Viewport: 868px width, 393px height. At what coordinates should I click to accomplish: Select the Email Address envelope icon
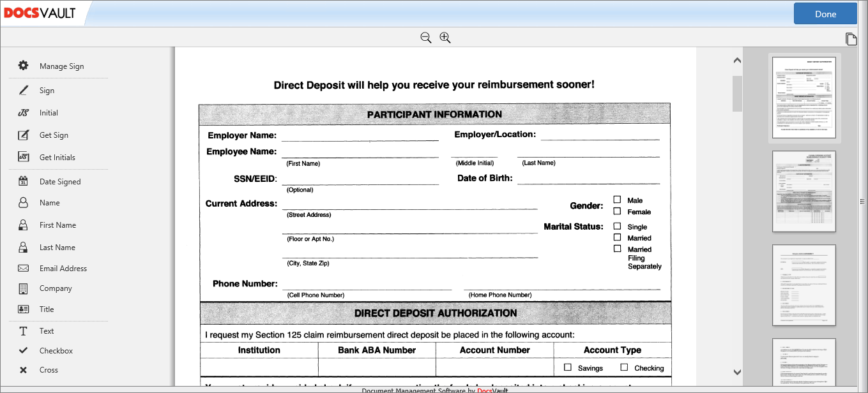[x=24, y=268]
